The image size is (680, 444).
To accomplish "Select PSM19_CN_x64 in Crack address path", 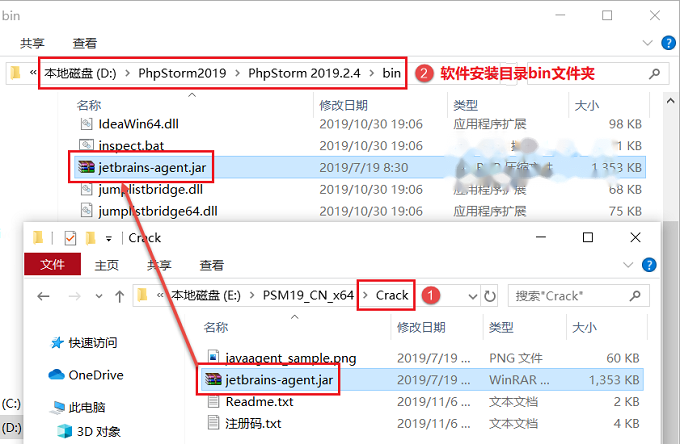I will (308, 296).
